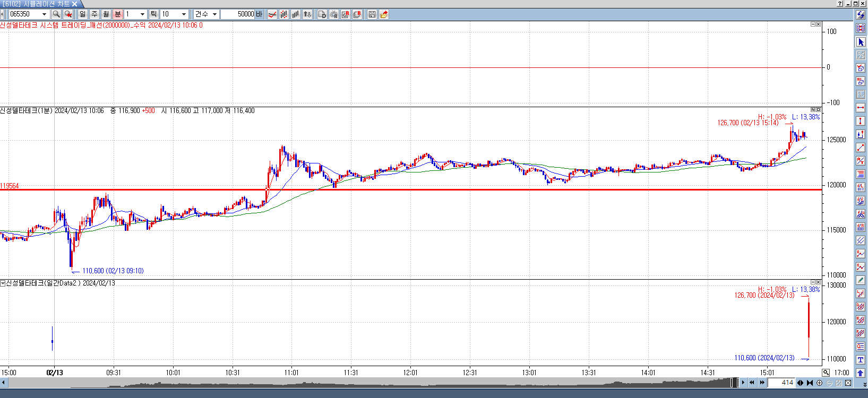The width and height of the screenshot is (868, 398).
Task: Click the blue up arrow icon
Action: click(861, 373)
